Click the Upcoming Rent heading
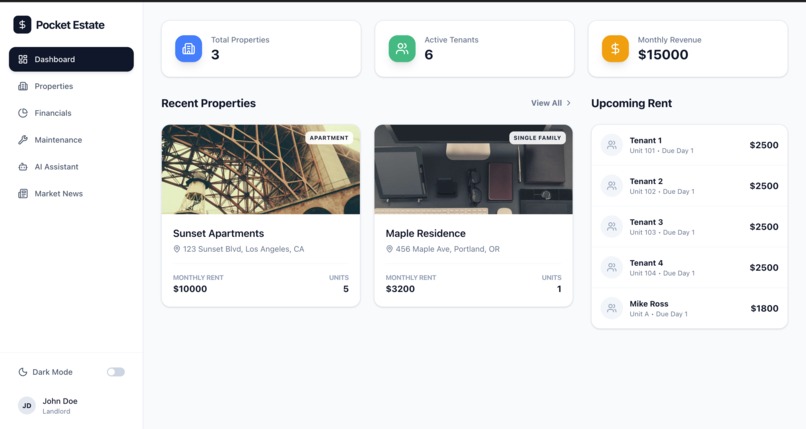Screen dimensions: 806x429 (x=631, y=103)
